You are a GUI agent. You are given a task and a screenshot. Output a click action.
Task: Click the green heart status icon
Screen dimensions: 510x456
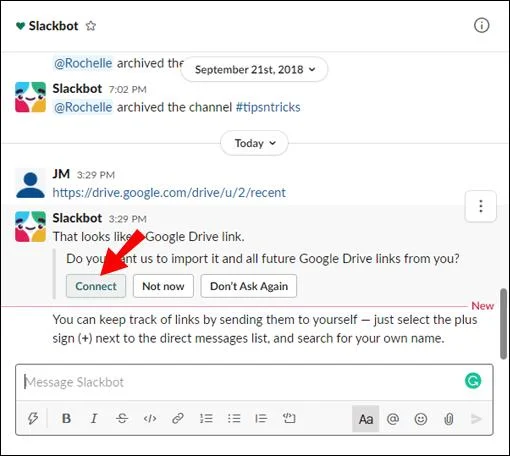20,26
